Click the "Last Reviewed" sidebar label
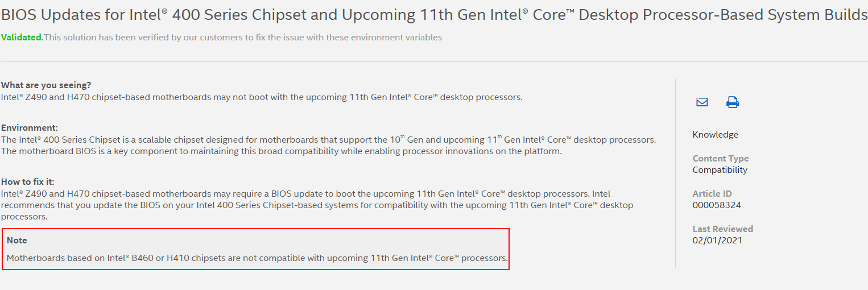 pyautogui.click(x=722, y=229)
